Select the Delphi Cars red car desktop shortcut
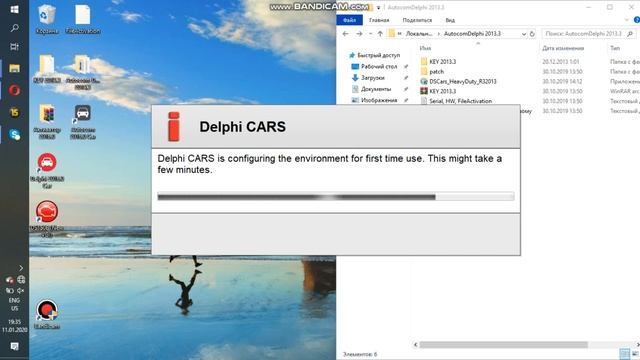This screenshot has height=360, width=640. 47,170
